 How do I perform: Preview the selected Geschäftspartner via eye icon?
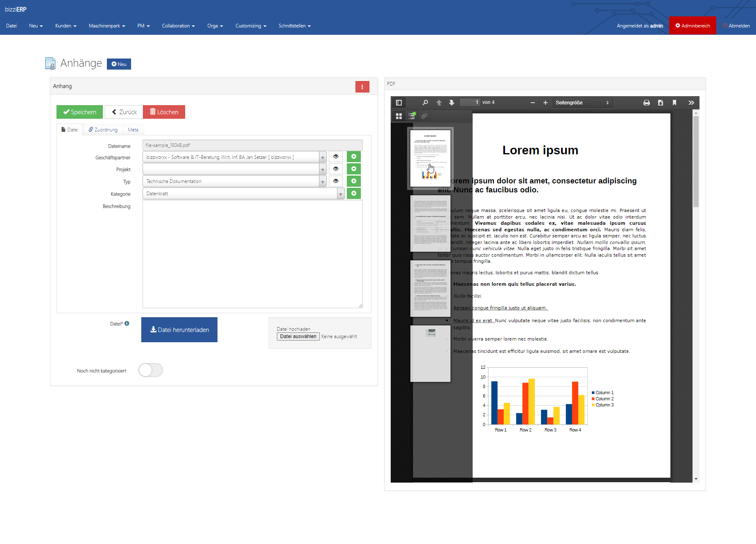click(x=335, y=156)
